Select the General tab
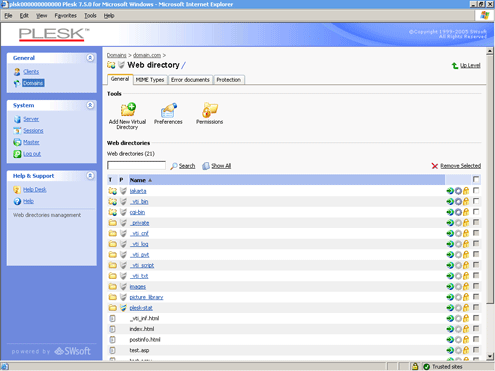 click(x=120, y=79)
